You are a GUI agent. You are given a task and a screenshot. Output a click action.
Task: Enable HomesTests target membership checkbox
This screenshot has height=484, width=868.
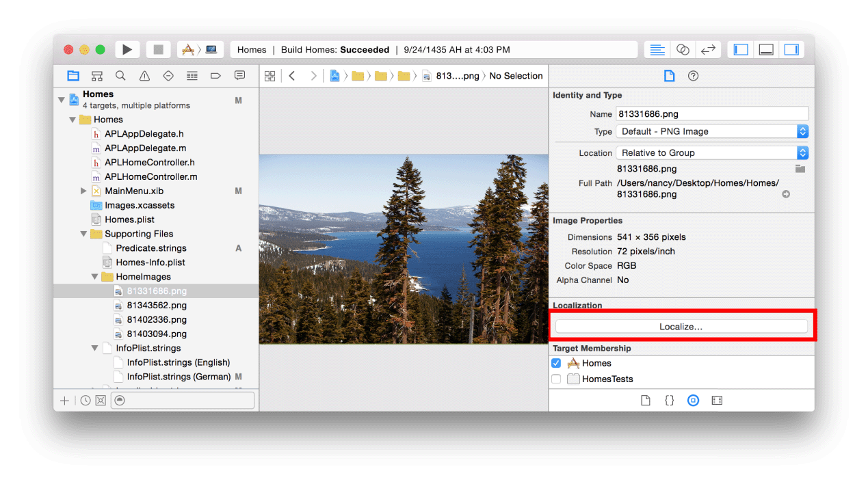click(x=556, y=379)
